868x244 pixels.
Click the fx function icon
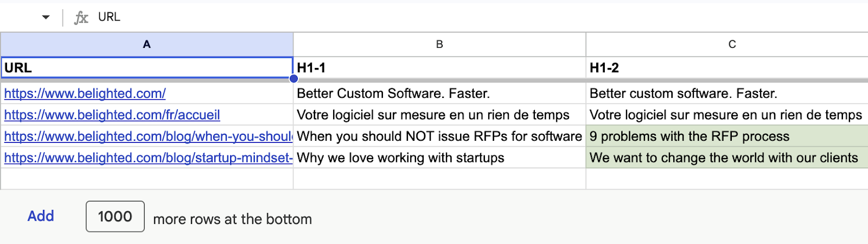81,17
